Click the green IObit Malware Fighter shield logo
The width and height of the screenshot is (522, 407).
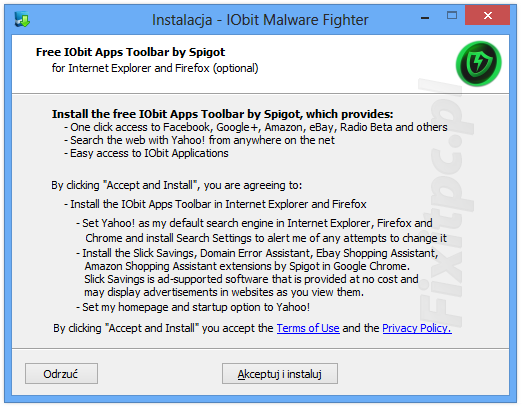tap(479, 63)
